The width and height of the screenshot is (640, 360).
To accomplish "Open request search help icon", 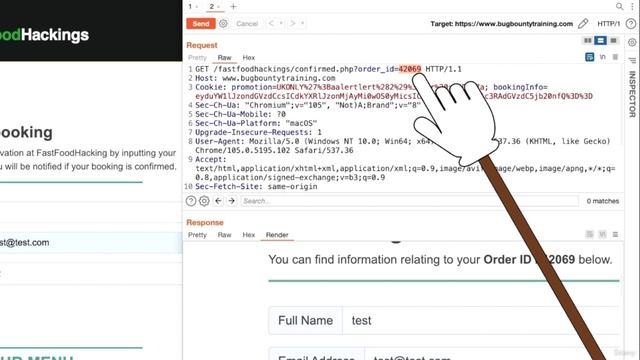I will (x=191, y=201).
